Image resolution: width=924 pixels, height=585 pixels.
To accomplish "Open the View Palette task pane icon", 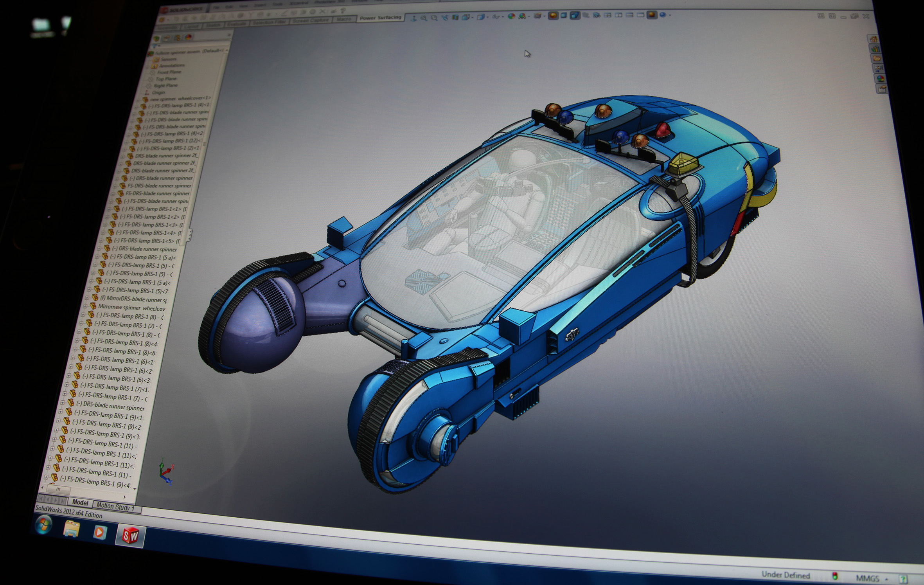I will point(878,68).
